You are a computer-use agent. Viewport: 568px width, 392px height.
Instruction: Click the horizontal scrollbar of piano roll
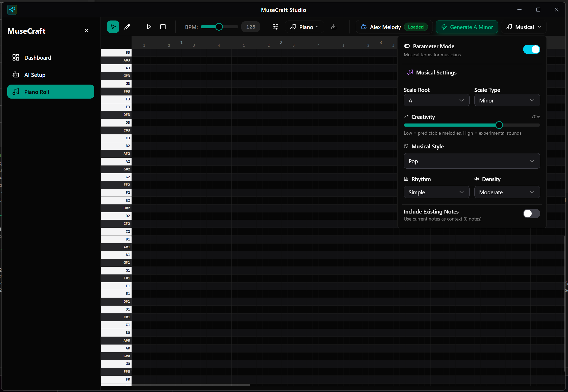tap(191, 385)
